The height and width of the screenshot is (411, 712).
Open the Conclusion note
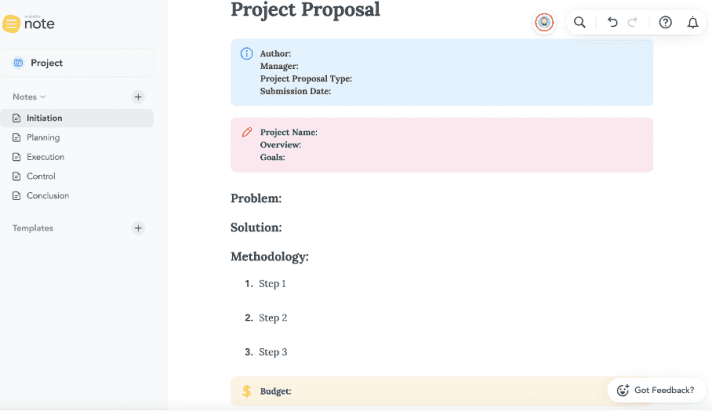[48, 196]
